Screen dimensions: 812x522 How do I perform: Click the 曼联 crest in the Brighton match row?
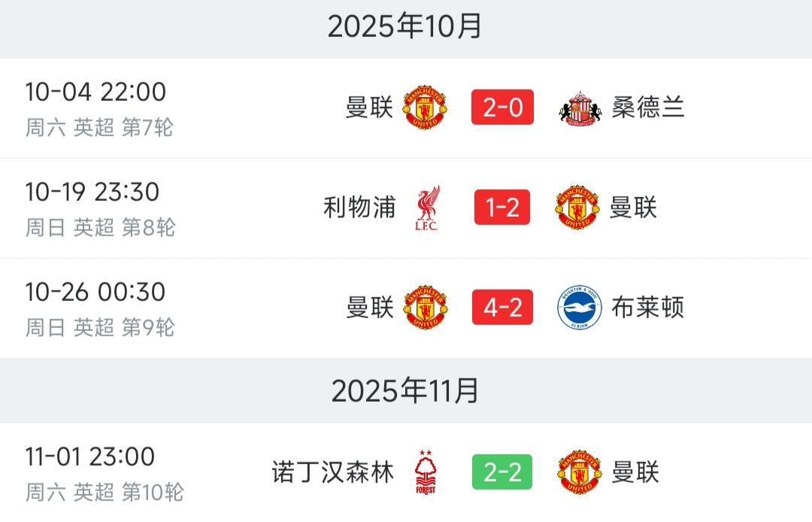[424, 308]
